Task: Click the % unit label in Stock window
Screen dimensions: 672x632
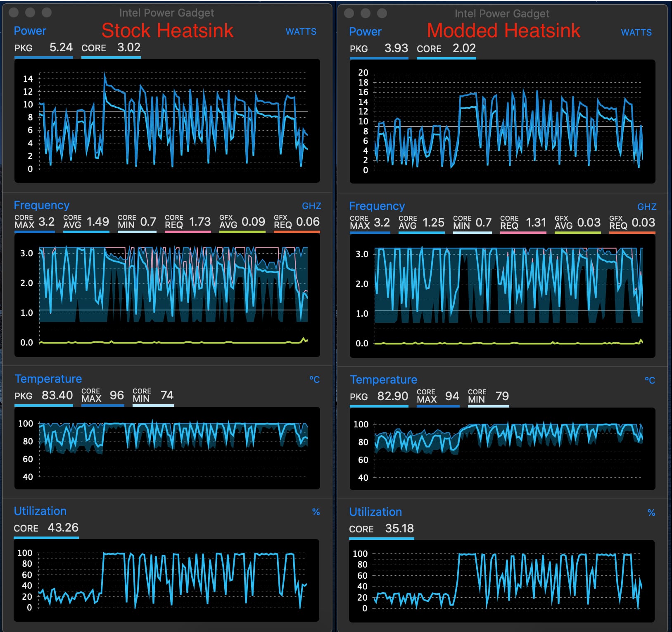Action: tap(316, 512)
